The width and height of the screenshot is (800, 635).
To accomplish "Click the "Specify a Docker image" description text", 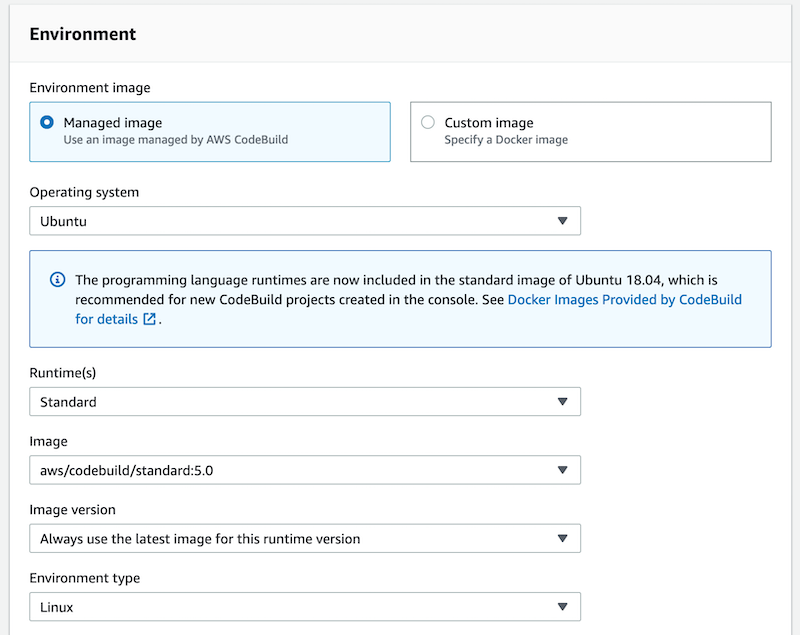I will click(506, 140).
